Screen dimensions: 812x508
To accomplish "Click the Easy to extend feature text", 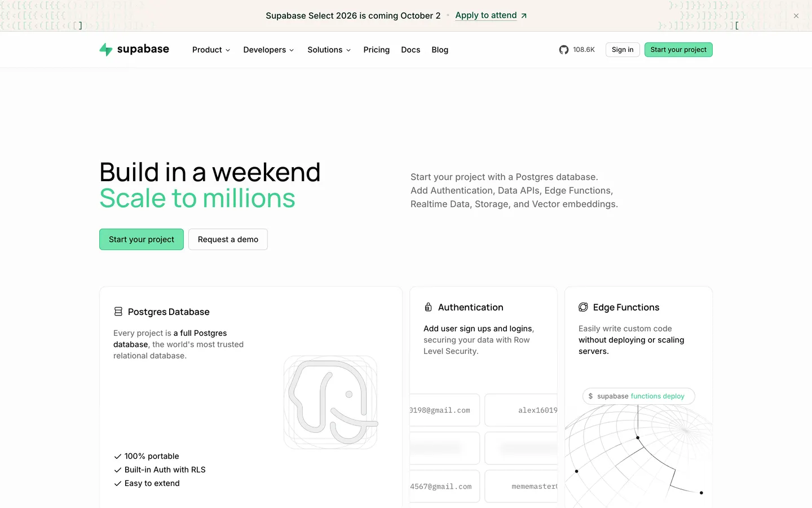I will [x=152, y=483].
